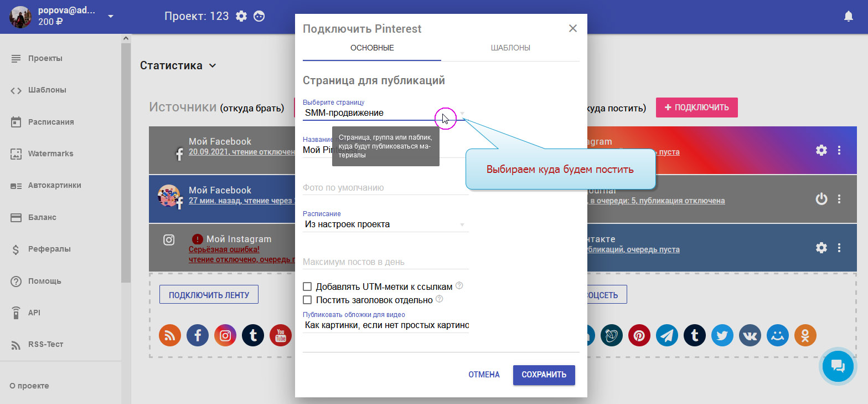
Task: Click the RSS feed source icon
Action: [x=170, y=335]
